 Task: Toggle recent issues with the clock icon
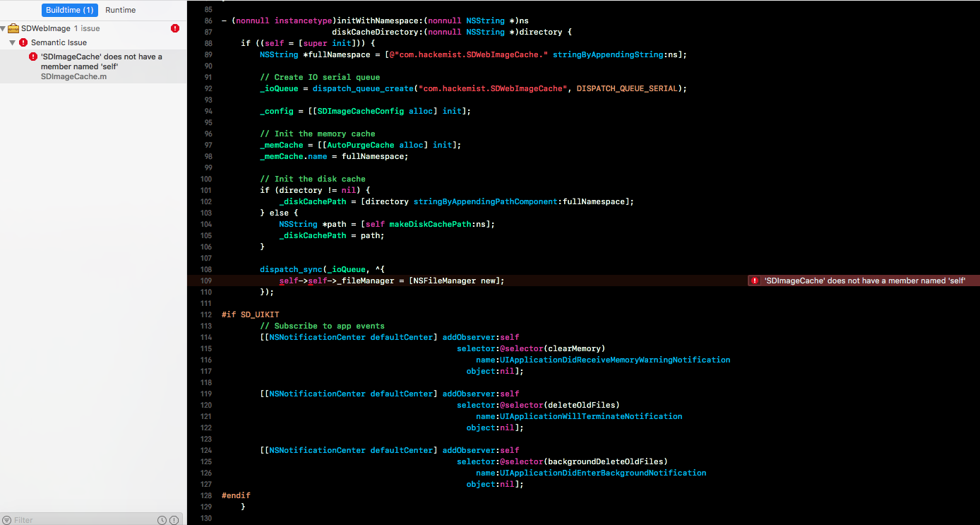tap(162, 520)
